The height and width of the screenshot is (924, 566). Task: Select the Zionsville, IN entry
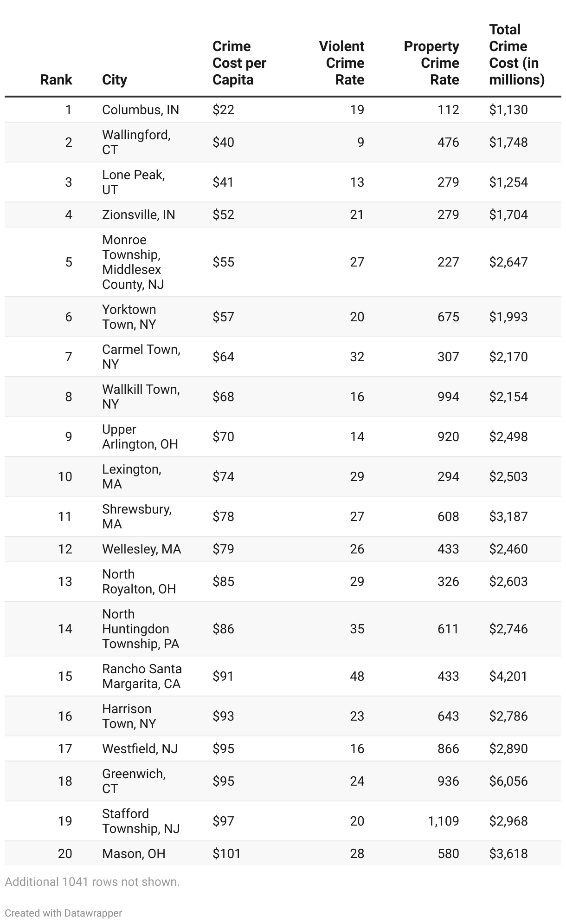coord(139,215)
